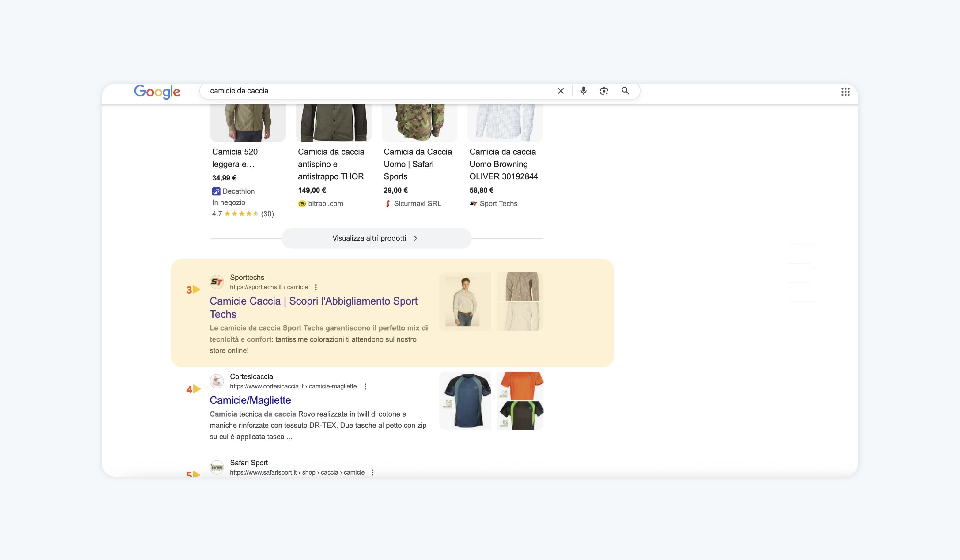Screen dimensions: 960x560
Task: Open product 'Camicia da Caccia Uomo | Safari Sports'
Action: tap(418, 164)
